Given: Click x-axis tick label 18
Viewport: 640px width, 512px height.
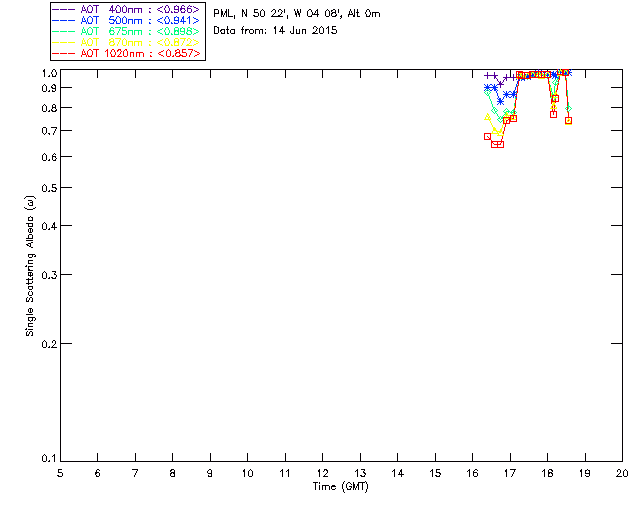Looking at the screenshot, I should (547, 474).
